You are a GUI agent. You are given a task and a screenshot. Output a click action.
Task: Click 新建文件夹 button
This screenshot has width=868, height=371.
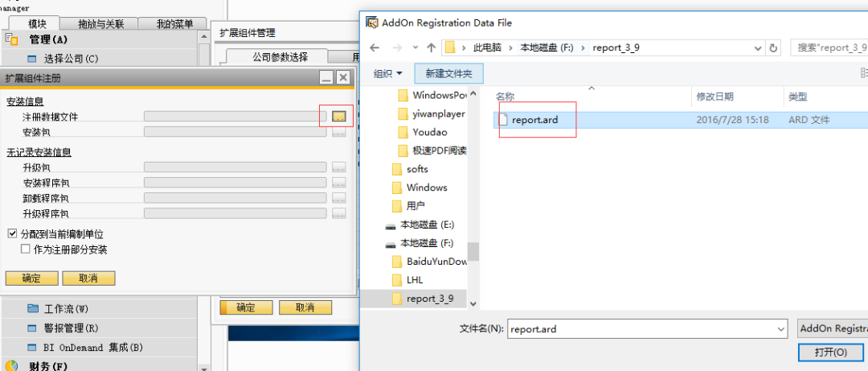449,73
